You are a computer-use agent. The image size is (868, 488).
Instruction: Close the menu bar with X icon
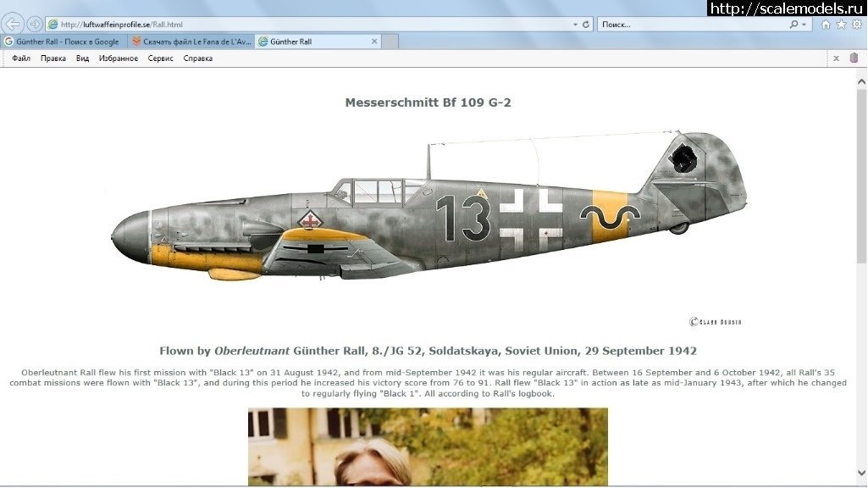(x=837, y=58)
